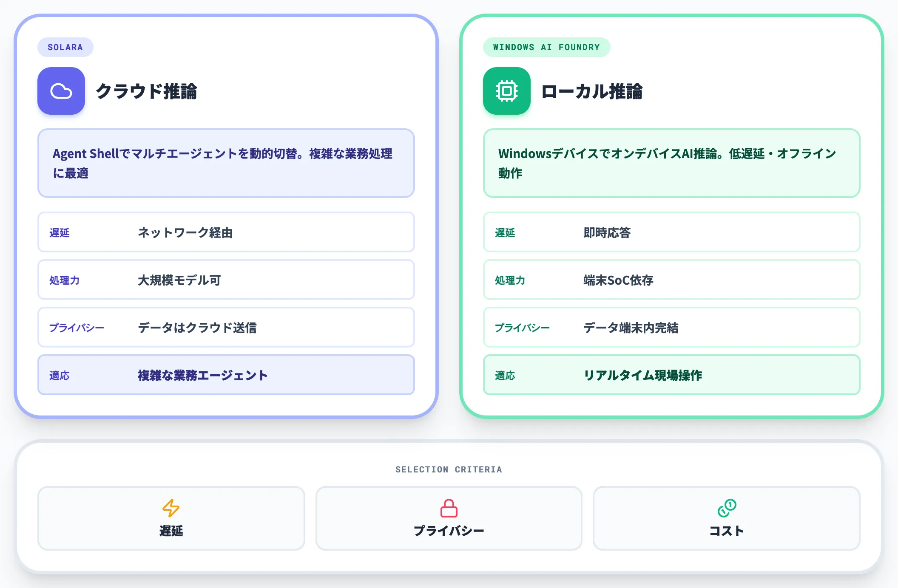898x588 pixels.
Task: Click the 適応 label in the cloud card
Action: (60, 376)
